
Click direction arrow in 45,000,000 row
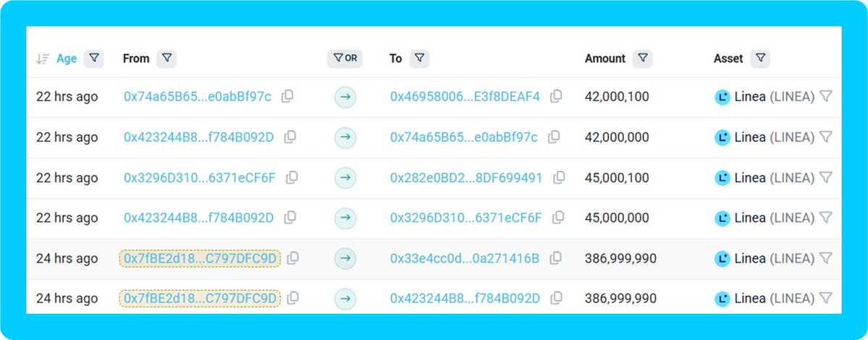345,218
